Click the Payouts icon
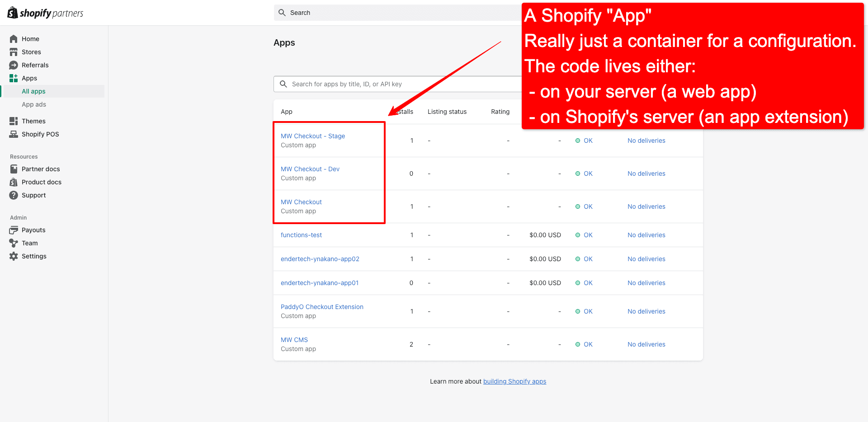868x422 pixels. [14, 230]
